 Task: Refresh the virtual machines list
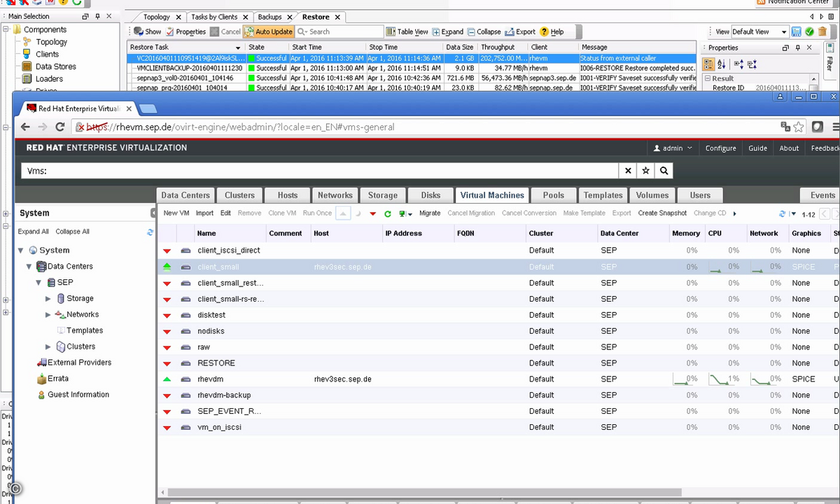782,213
